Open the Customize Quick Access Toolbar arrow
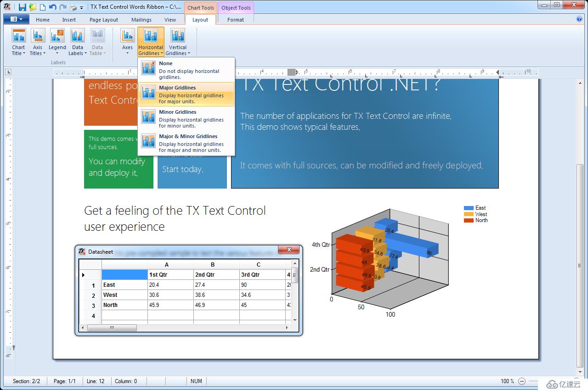588x390 pixels. pyautogui.click(x=82, y=7)
